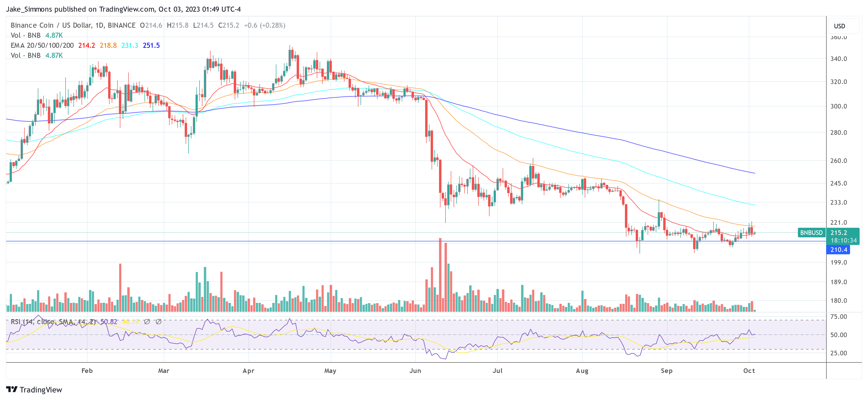The image size is (868, 400).
Task: Select the Binance Coin / US Dollar symbol title
Action: pyautogui.click(x=73, y=25)
